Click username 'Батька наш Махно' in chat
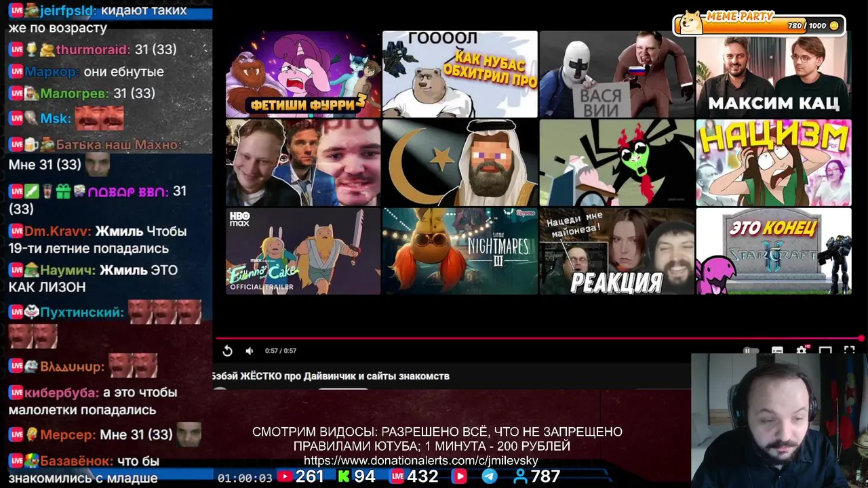The image size is (868, 488). tap(119, 144)
